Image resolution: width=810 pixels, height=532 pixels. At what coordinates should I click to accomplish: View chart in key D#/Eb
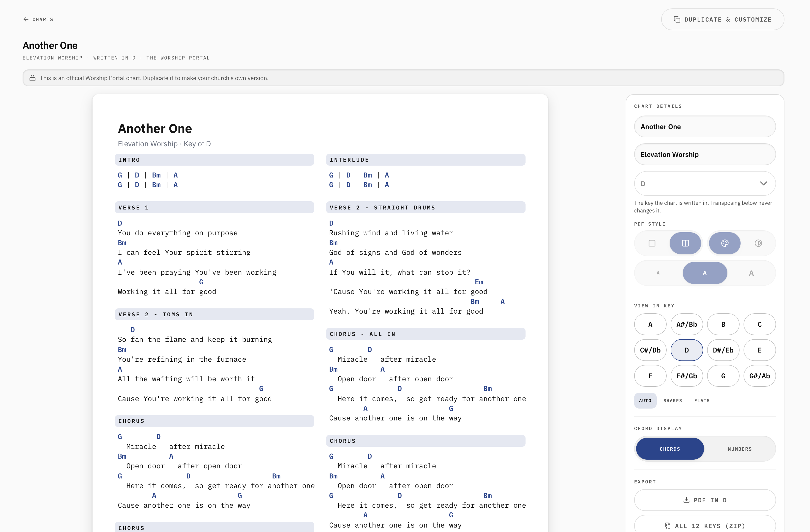[x=723, y=350]
